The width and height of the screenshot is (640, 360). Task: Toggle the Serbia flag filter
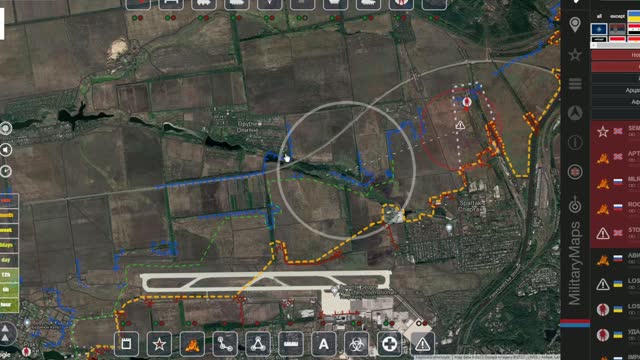(617, 29)
